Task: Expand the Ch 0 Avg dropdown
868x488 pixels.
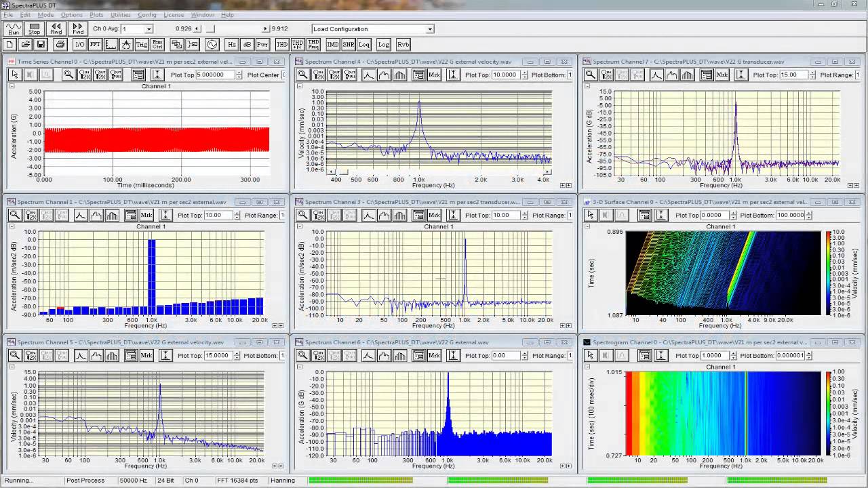Action: [149, 29]
